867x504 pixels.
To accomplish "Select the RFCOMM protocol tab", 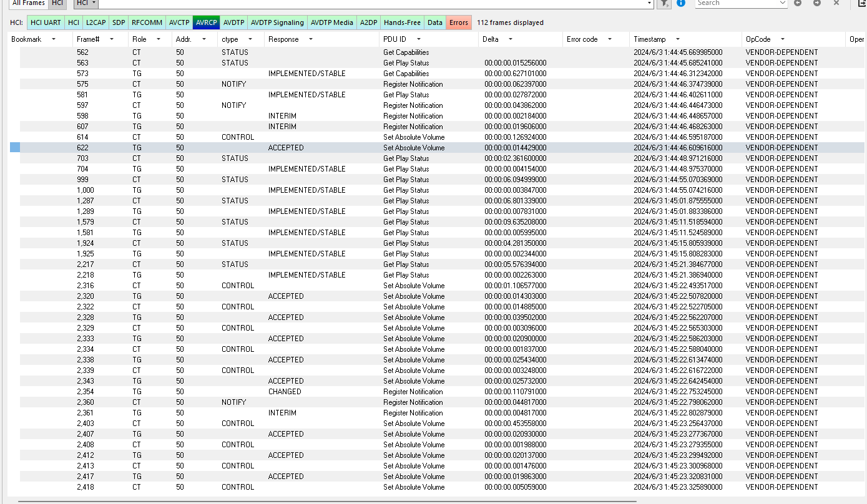I will click(x=147, y=22).
